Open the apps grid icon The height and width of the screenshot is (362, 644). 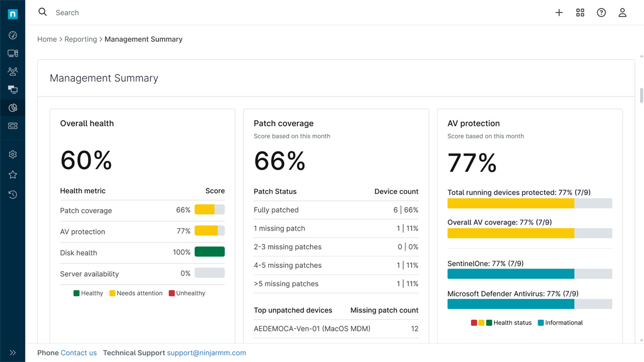[x=580, y=12]
